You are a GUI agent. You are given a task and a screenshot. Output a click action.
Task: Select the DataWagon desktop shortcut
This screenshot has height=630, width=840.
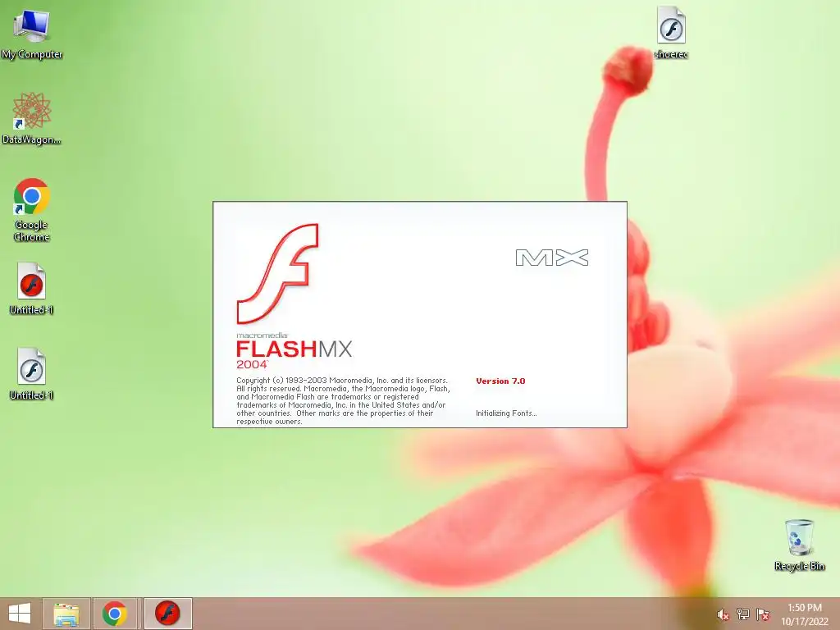click(32, 118)
